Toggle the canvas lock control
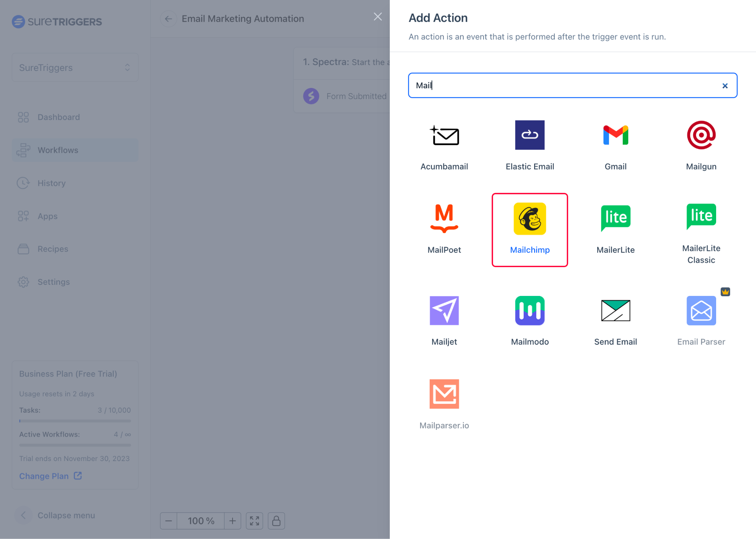The height and width of the screenshot is (539, 756). (276, 521)
